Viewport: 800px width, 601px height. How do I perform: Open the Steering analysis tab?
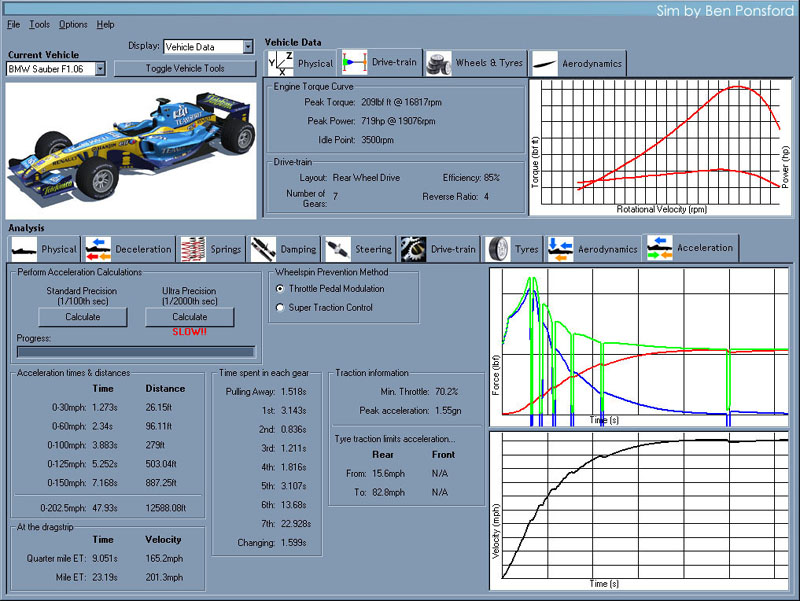359,249
